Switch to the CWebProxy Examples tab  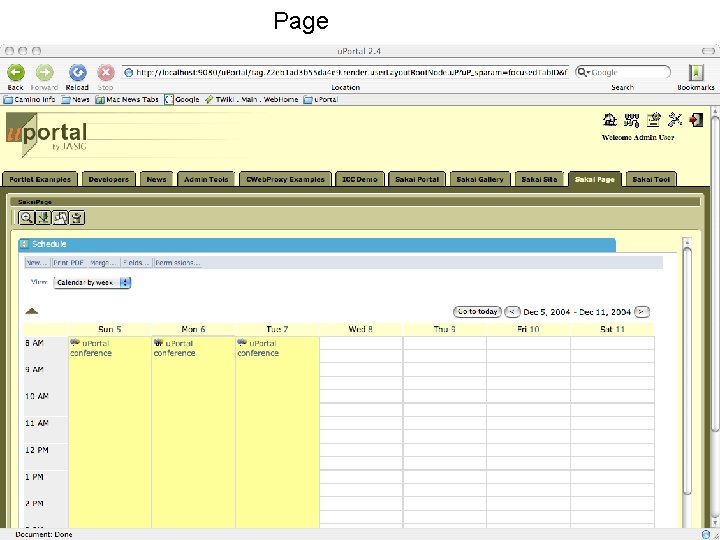pyautogui.click(x=285, y=180)
